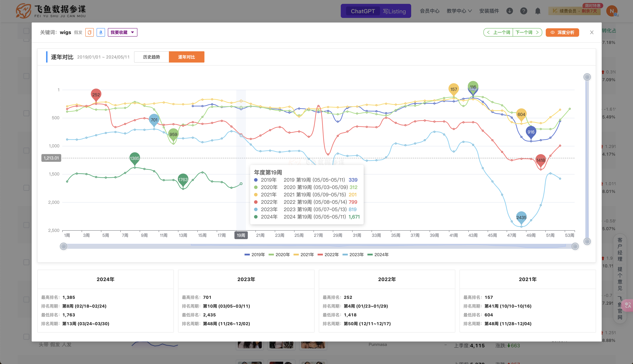
Task: Switch to the 历史趋势 tab
Action: pyautogui.click(x=151, y=57)
